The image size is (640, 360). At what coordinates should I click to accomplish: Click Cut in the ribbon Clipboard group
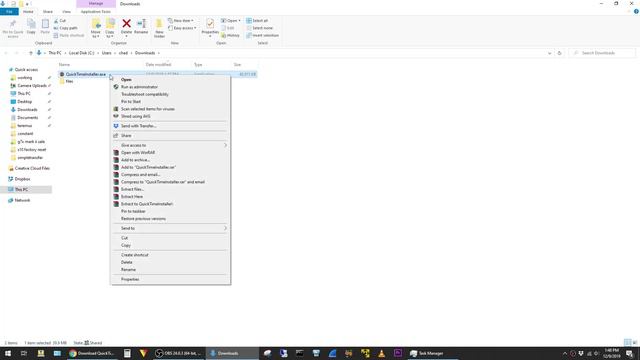(60, 20)
